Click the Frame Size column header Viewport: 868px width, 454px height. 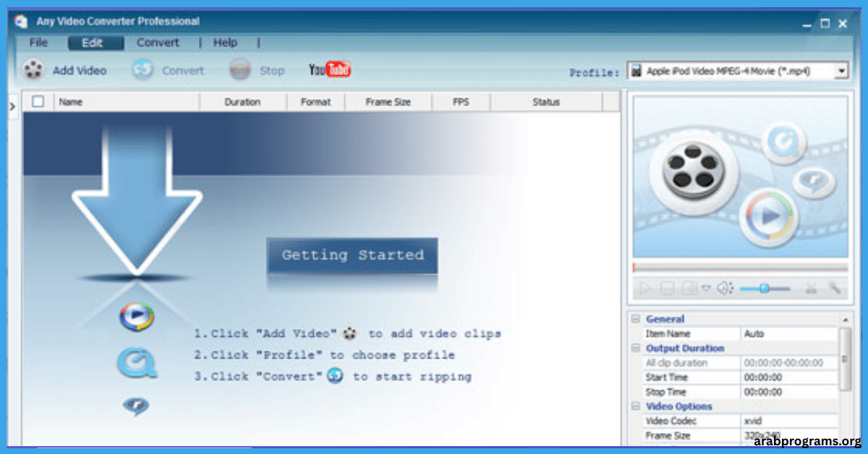pos(388,102)
